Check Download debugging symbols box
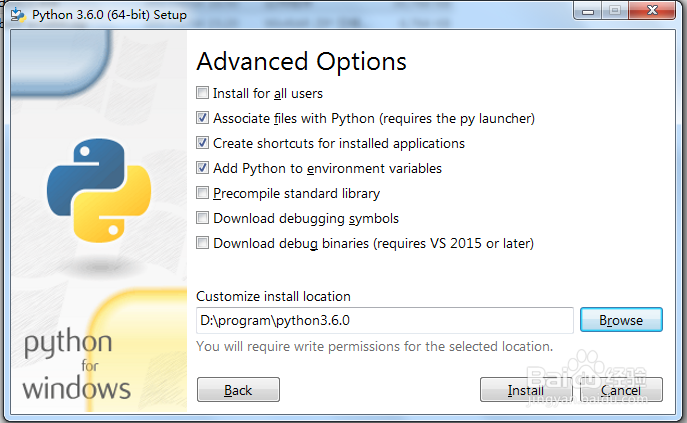This screenshot has height=423, width=687. 202,218
